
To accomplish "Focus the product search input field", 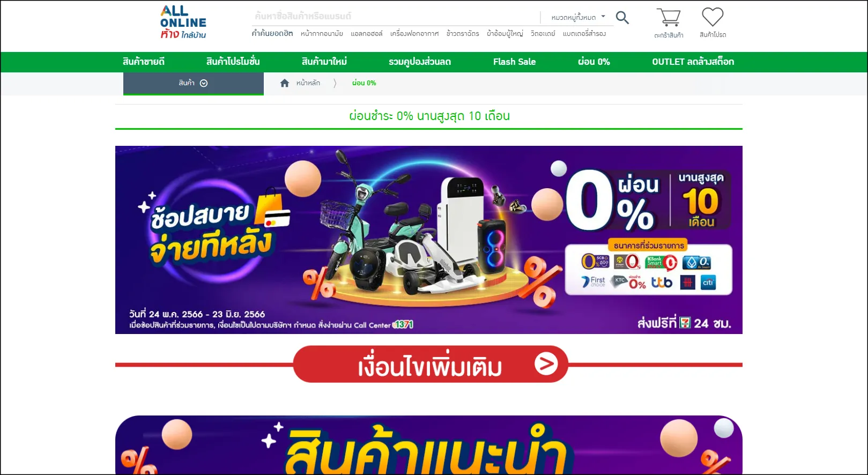I will coord(396,17).
